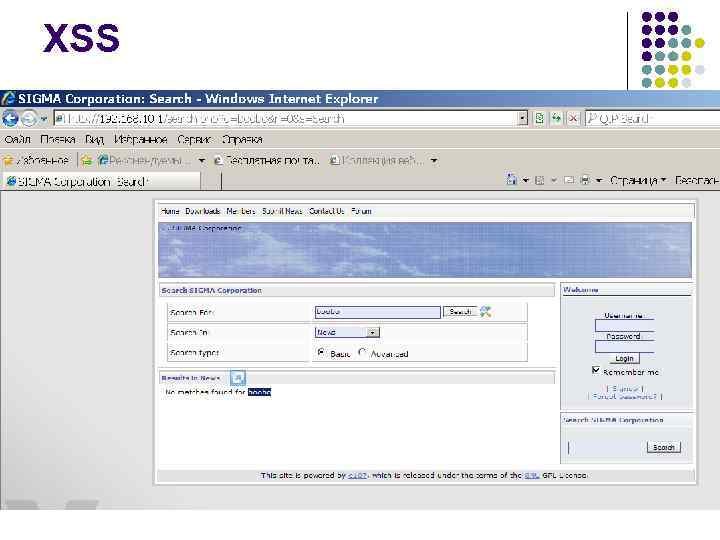Click the sidebar search text field

pyautogui.click(x=605, y=447)
